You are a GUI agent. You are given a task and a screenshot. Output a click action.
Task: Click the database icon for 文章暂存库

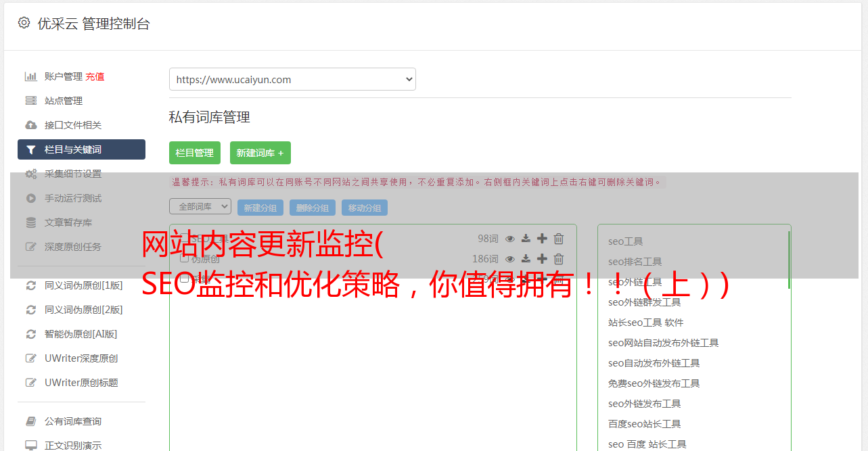30,222
